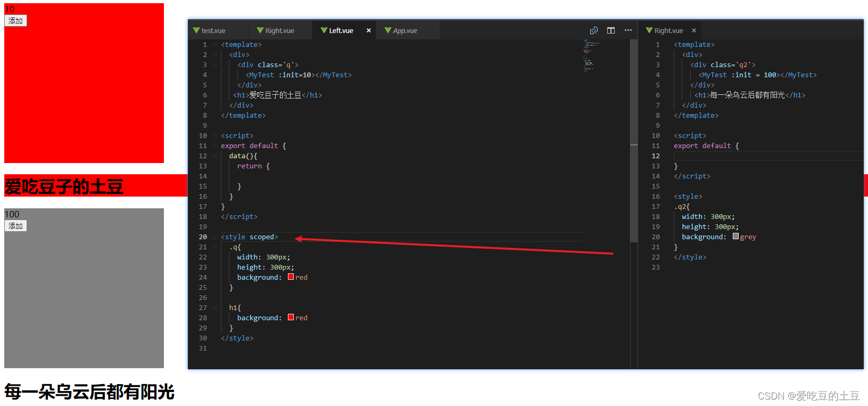Switch to the test.vue tab
The height and width of the screenshot is (406, 868).
click(x=213, y=30)
